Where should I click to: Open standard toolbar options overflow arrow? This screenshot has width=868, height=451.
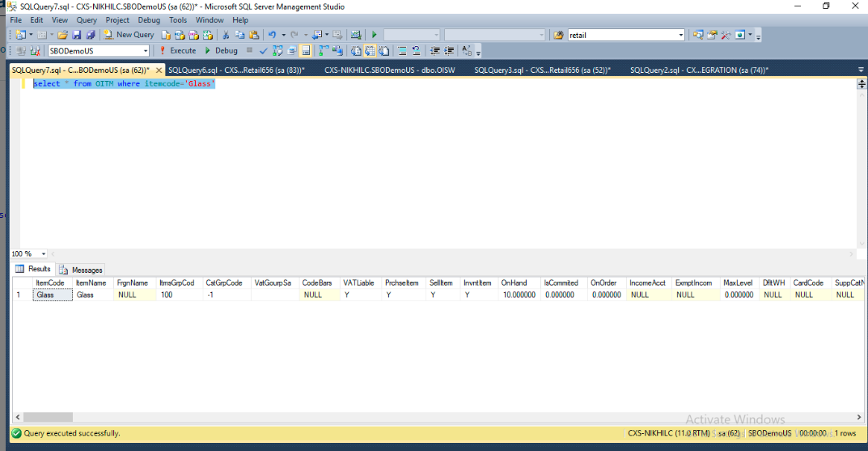(759, 36)
